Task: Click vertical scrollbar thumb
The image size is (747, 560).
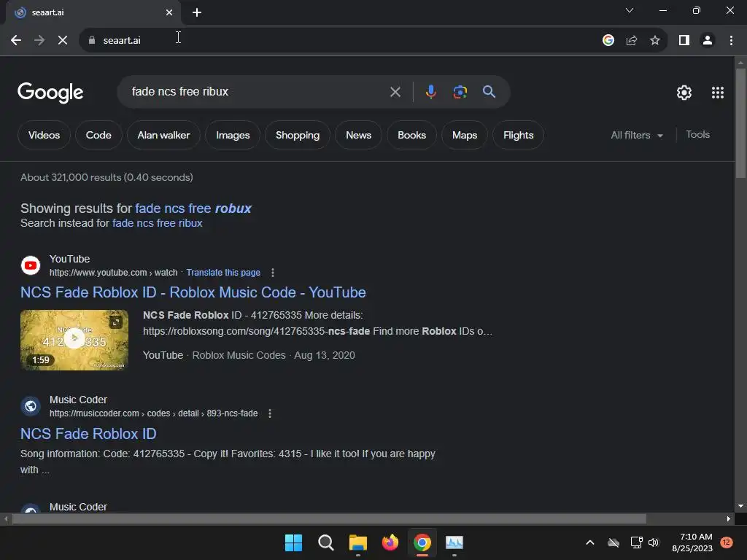Action: (x=740, y=123)
